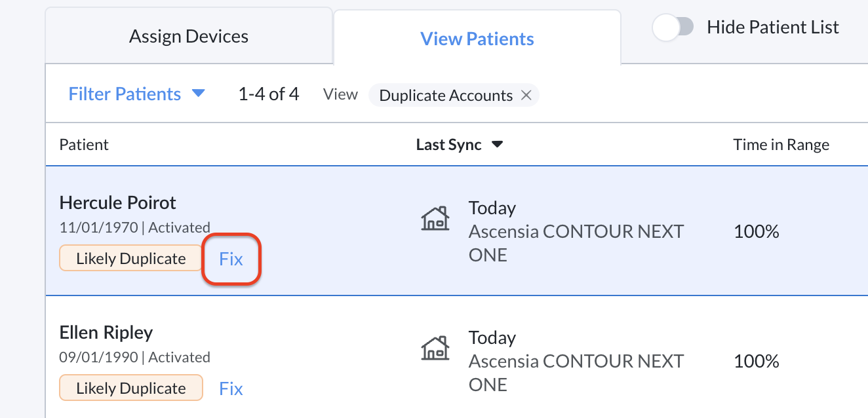Click Hercule Poirot's 100% time in range value
Image resolution: width=868 pixels, height=418 pixels.
[756, 231]
